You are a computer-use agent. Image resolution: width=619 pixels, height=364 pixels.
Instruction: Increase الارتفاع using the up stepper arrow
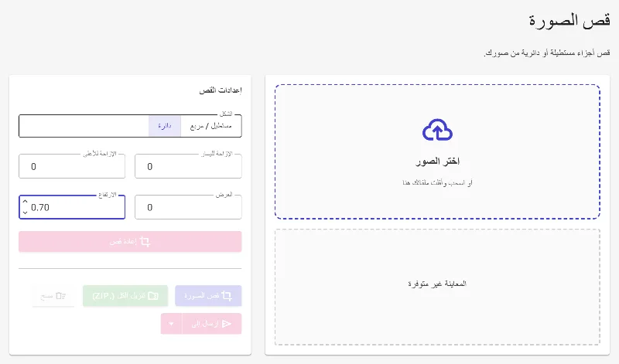(x=26, y=202)
